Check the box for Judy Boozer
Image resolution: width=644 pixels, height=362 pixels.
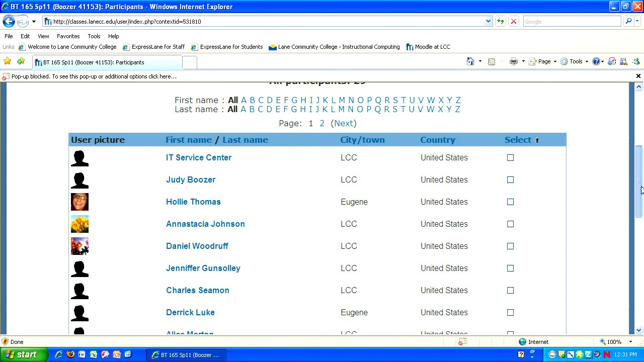coord(510,179)
